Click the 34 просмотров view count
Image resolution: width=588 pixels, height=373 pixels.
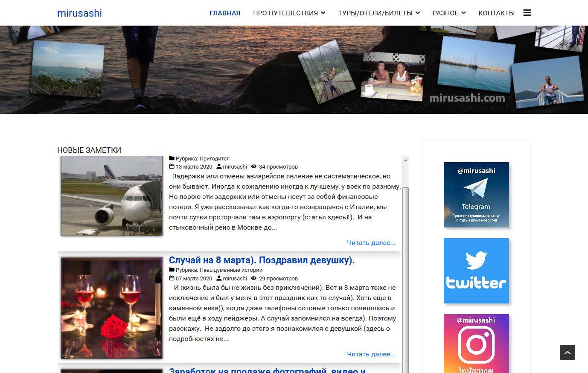tap(278, 166)
